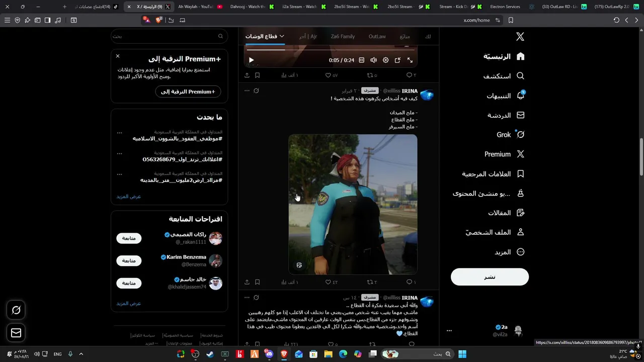Open the character image in IRINA's tweet
644x362 pixels.
353,204
